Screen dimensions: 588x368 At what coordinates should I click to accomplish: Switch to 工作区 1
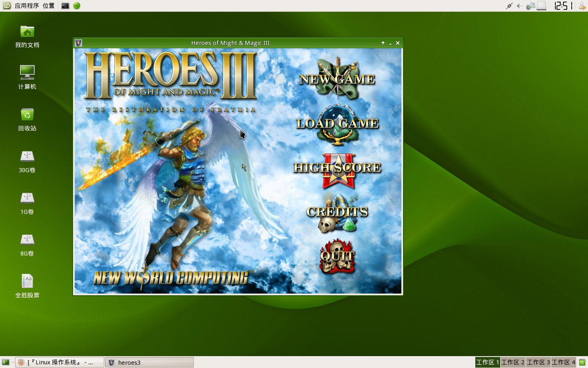[488, 362]
